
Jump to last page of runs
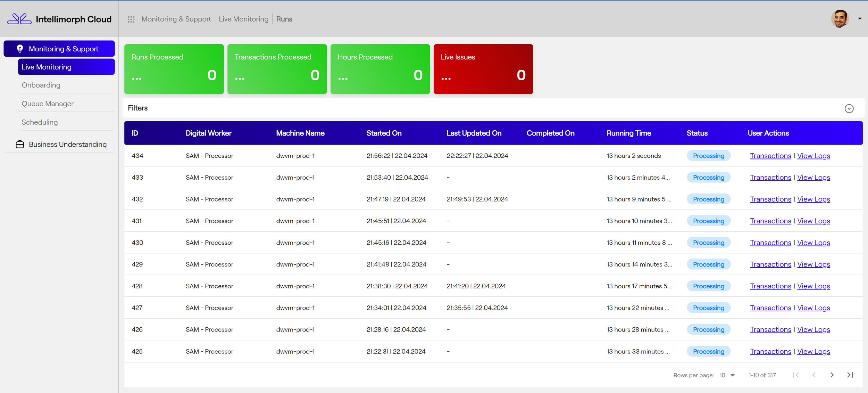point(850,375)
